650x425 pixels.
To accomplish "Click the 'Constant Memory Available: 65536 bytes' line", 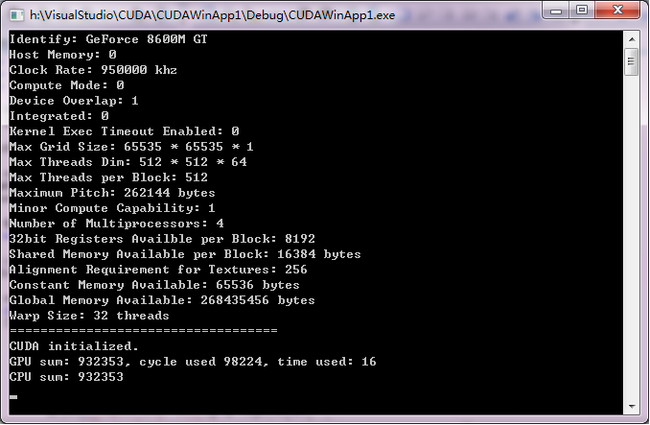I will click(x=154, y=285).
